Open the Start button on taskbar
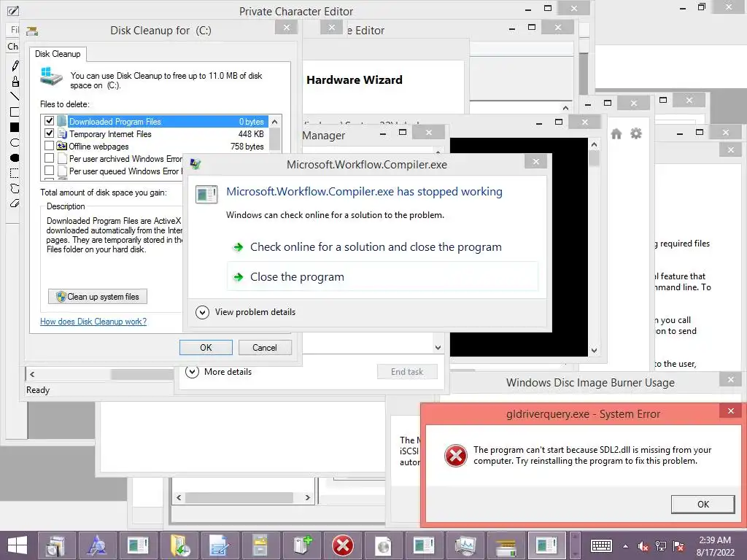Image resolution: width=747 pixels, height=560 pixels. (18, 545)
